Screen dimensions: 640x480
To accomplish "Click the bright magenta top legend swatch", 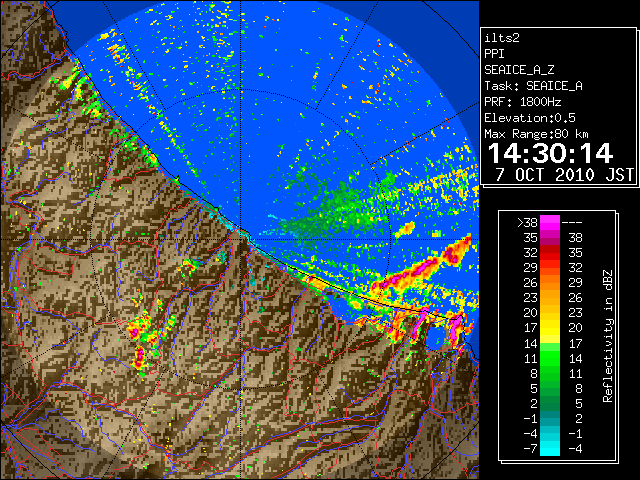I will pos(550,222).
